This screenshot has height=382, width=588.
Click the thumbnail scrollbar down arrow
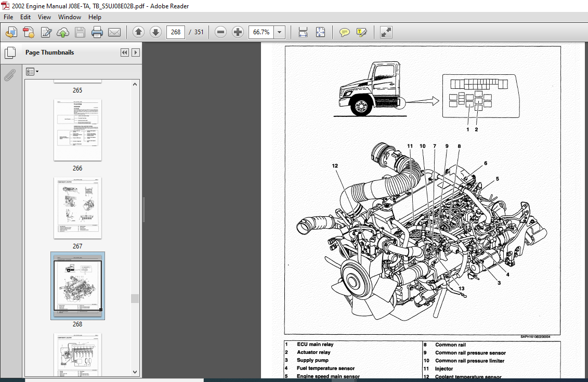[135, 372]
